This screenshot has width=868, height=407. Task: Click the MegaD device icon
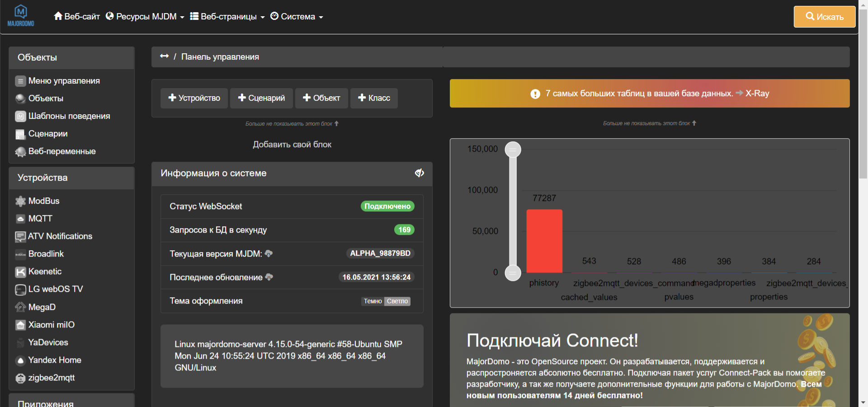coord(20,307)
